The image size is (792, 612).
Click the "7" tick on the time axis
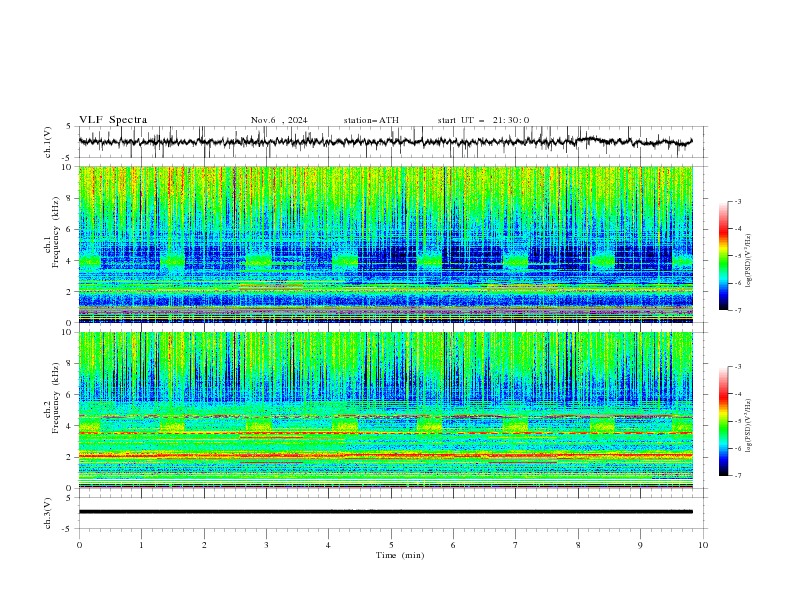(516, 545)
